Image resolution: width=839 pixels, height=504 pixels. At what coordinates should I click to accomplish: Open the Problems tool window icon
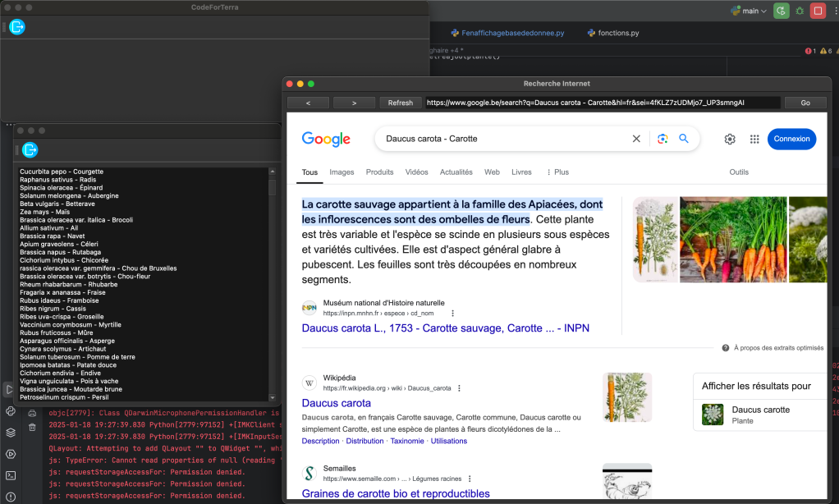coord(11,497)
